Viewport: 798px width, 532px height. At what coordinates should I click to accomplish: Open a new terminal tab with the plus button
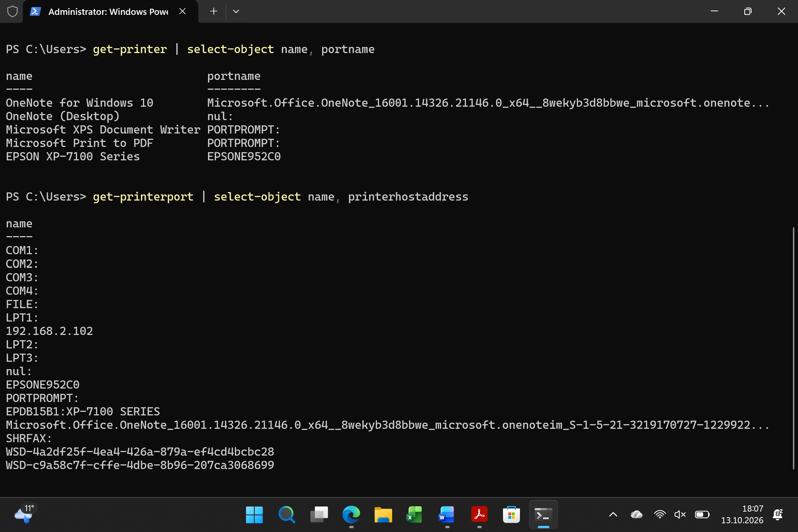coord(214,12)
